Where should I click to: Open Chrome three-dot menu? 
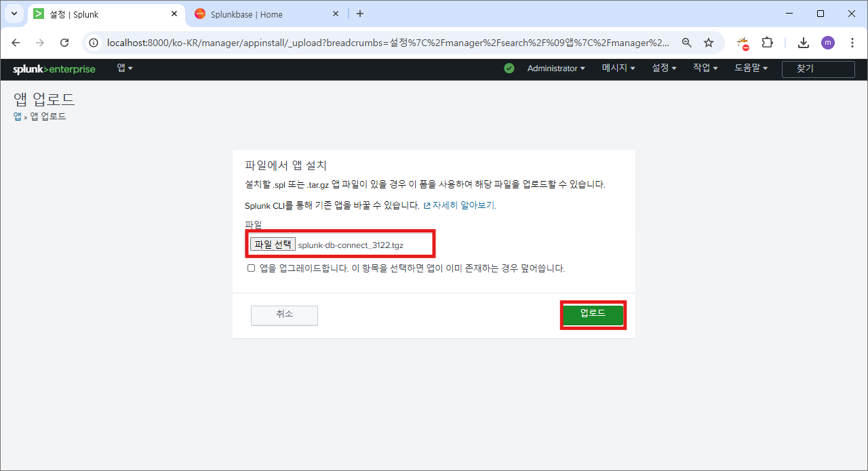click(x=852, y=43)
